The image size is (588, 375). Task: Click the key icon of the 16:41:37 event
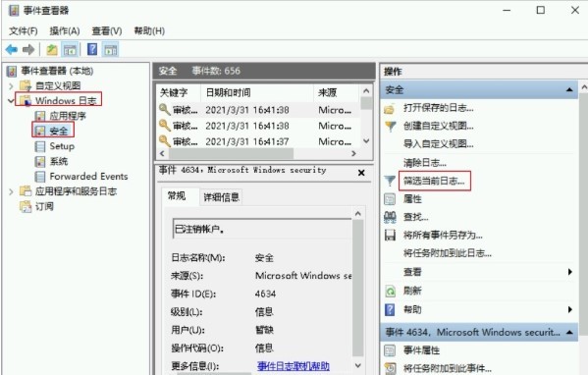point(165,141)
